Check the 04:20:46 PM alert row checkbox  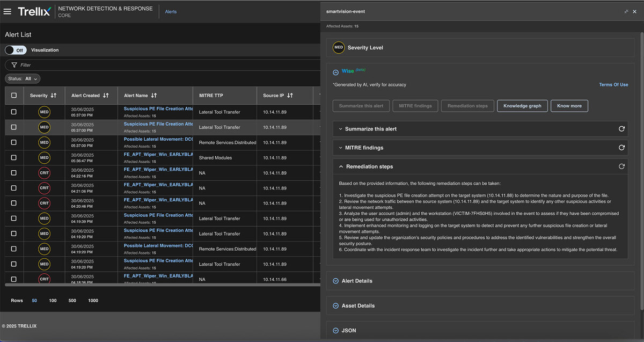point(14,203)
